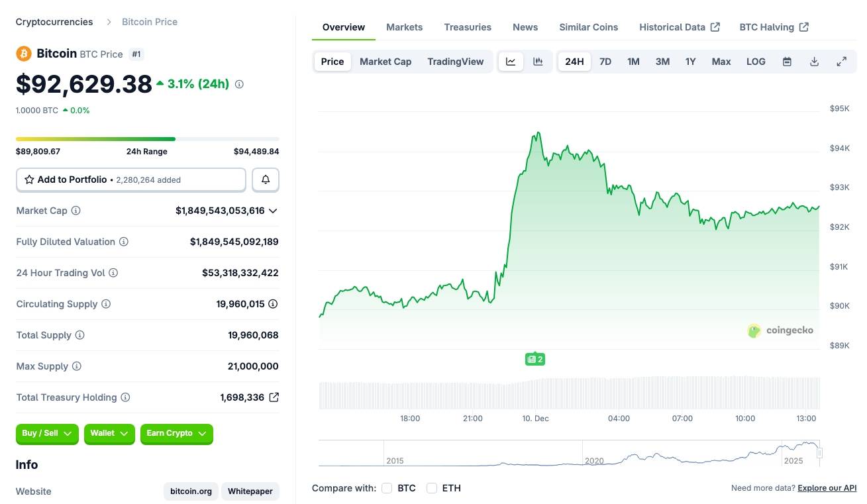
Task: Open the Buy / Sell dropdown
Action: [x=47, y=434]
